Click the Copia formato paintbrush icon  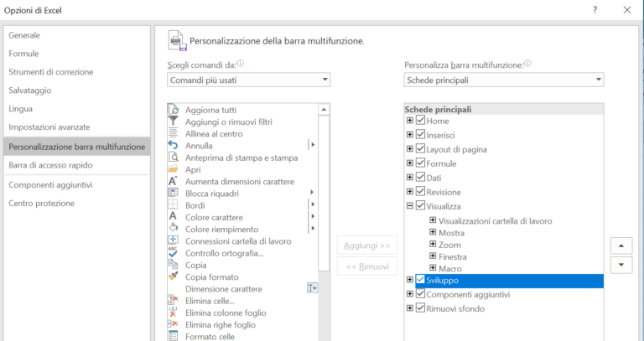174,276
